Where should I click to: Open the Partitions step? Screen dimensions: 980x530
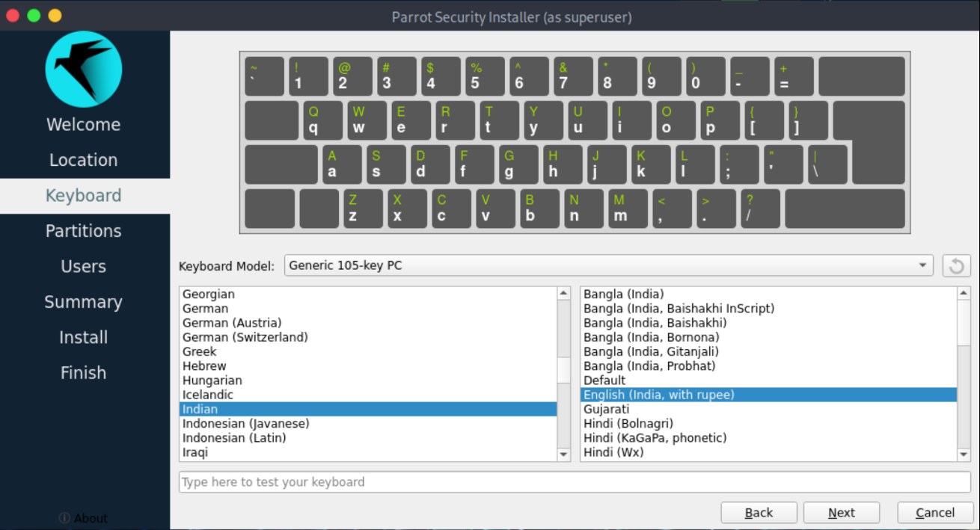coord(83,231)
